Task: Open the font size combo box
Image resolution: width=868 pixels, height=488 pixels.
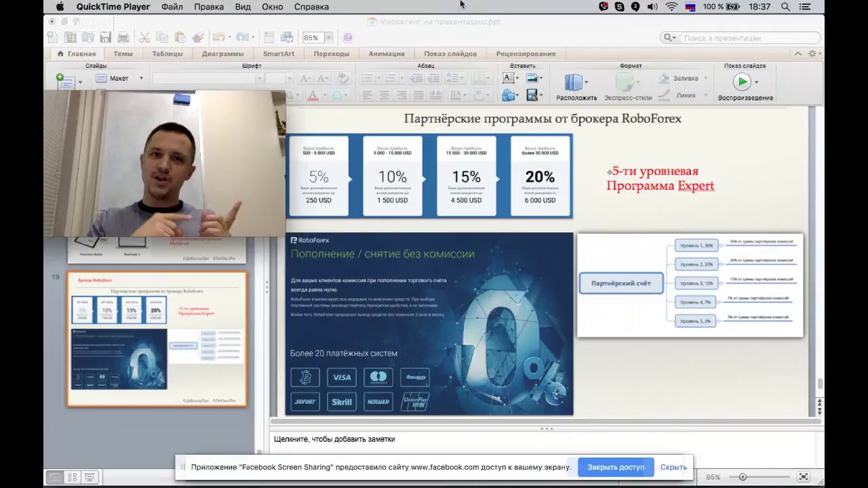Action: coord(279,79)
